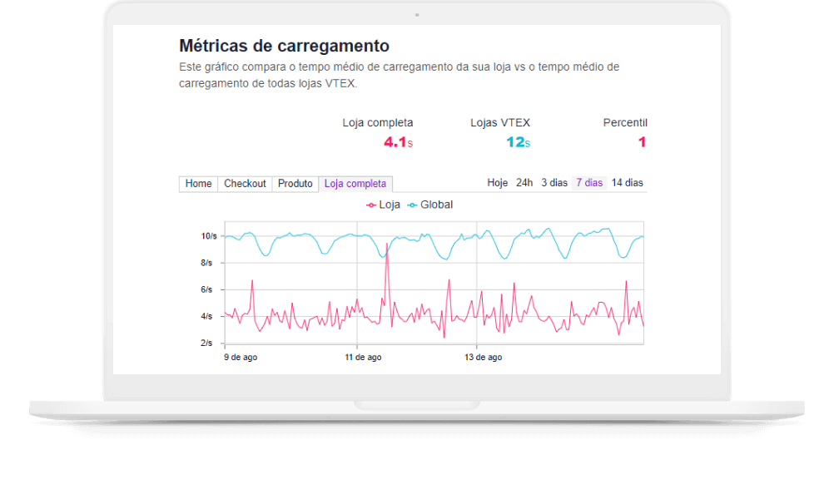834x504 pixels.
Task: Show today's data with Hoje
Action: (x=497, y=183)
